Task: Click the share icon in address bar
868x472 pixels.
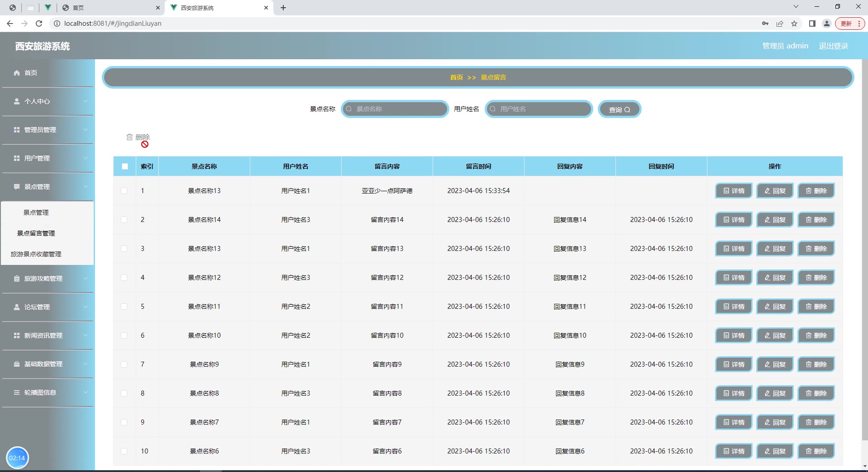Action: (x=780, y=24)
